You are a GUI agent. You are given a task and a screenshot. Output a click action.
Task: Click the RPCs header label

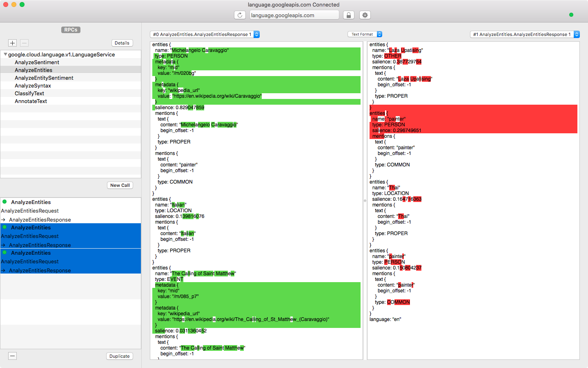tap(71, 30)
